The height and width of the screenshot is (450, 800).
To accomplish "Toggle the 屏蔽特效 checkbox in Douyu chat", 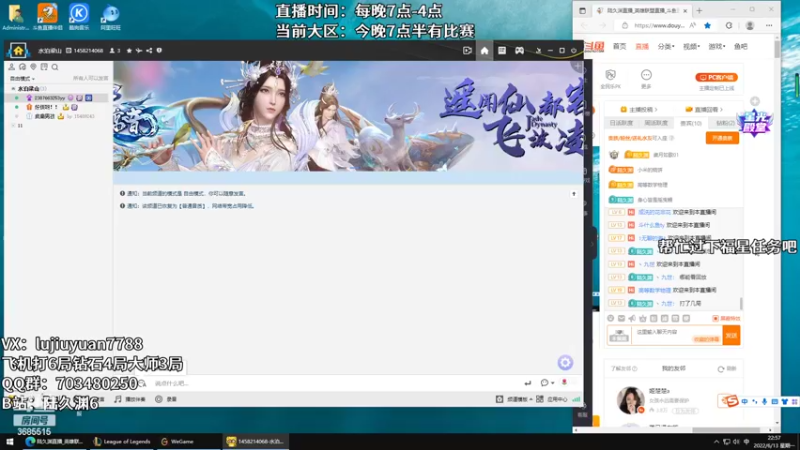I will [x=715, y=318].
